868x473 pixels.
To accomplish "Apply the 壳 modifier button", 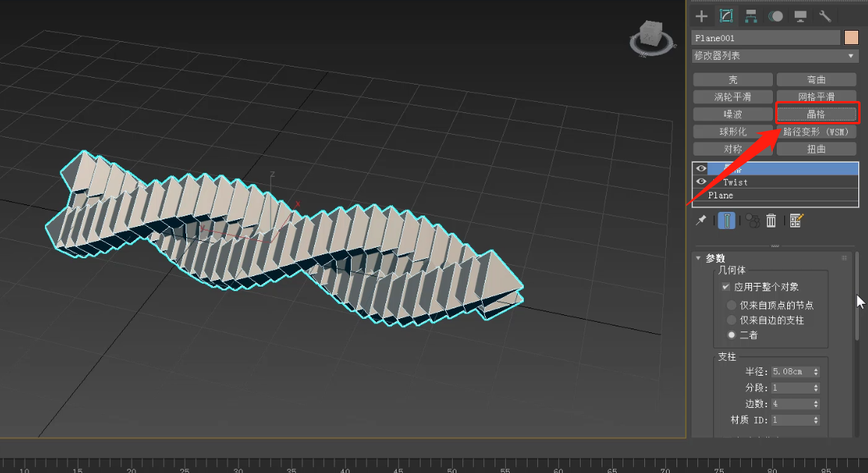I will click(733, 80).
